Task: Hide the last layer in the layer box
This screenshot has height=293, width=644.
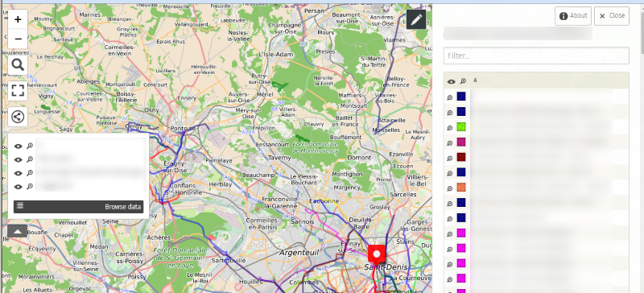Action: tap(18, 187)
